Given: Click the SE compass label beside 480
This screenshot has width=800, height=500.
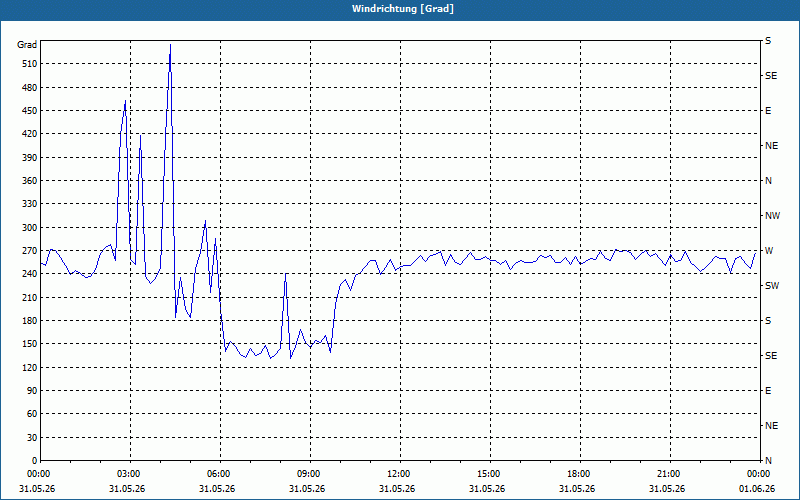Looking at the screenshot, I should [771, 76].
